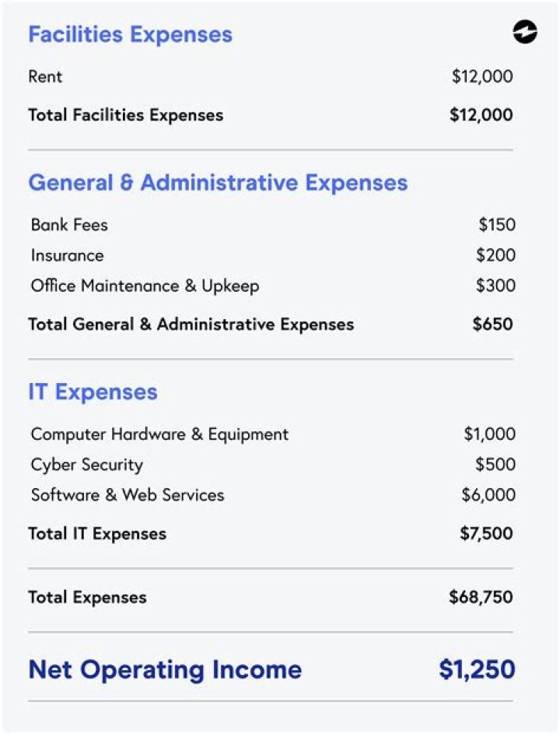Click the Bank Fees line item

(69, 225)
